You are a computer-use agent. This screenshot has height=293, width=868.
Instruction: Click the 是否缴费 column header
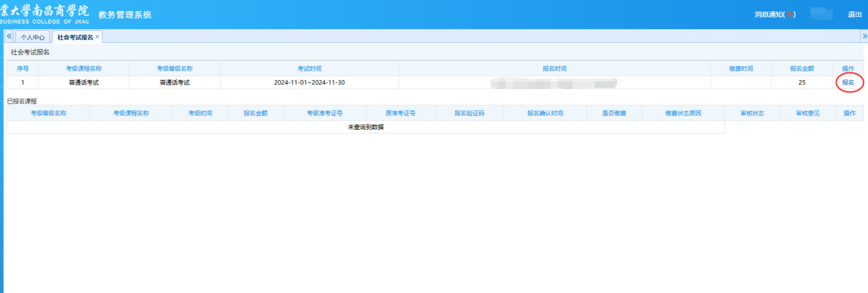click(x=614, y=113)
